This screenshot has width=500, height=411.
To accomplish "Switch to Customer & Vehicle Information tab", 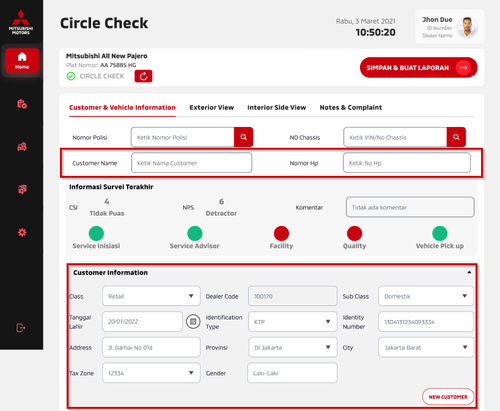I will click(122, 107).
